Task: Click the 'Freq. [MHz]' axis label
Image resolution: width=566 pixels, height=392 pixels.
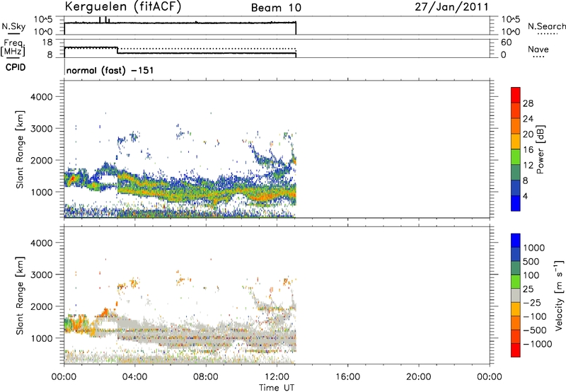Action: coord(13,47)
